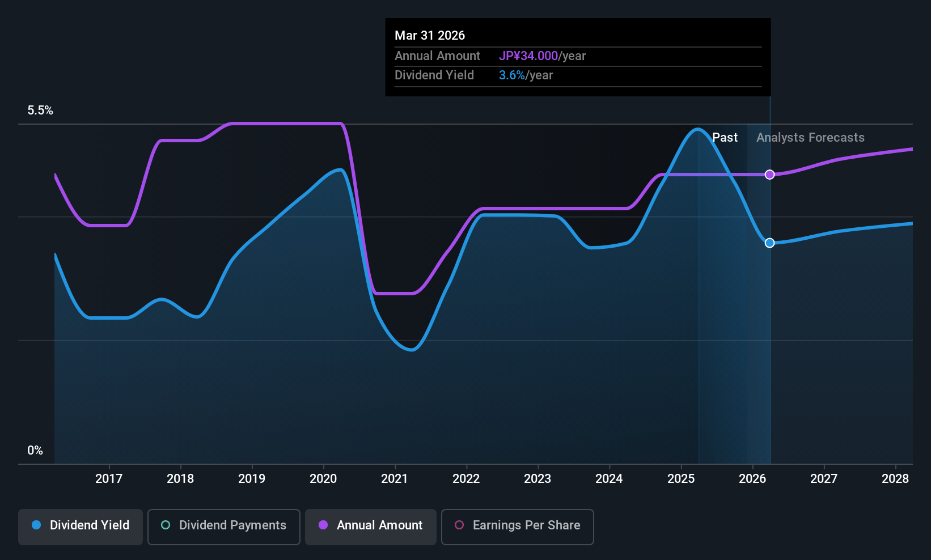931x560 pixels.
Task: Click the purple Annual Amount data point marker
Action: [769, 175]
